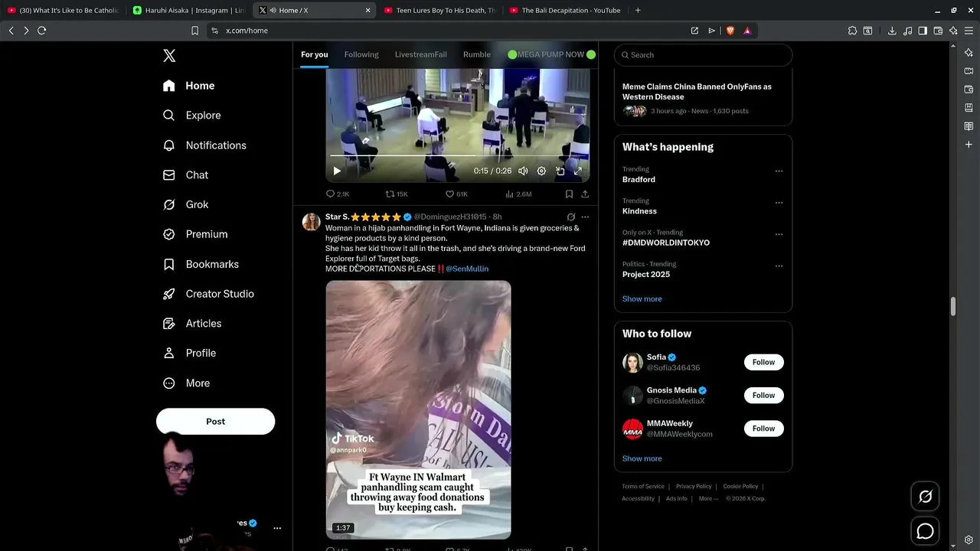Switch to the Following tab

tap(361, 54)
